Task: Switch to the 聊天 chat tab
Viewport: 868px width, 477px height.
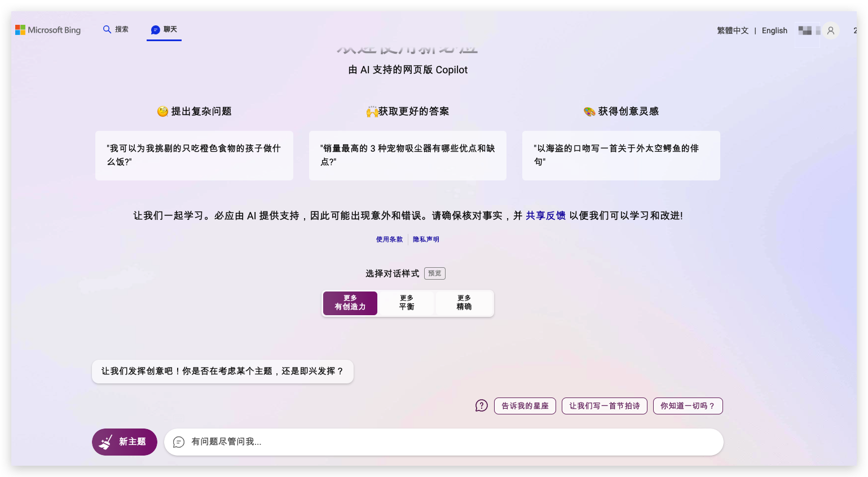Action: pyautogui.click(x=164, y=29)
